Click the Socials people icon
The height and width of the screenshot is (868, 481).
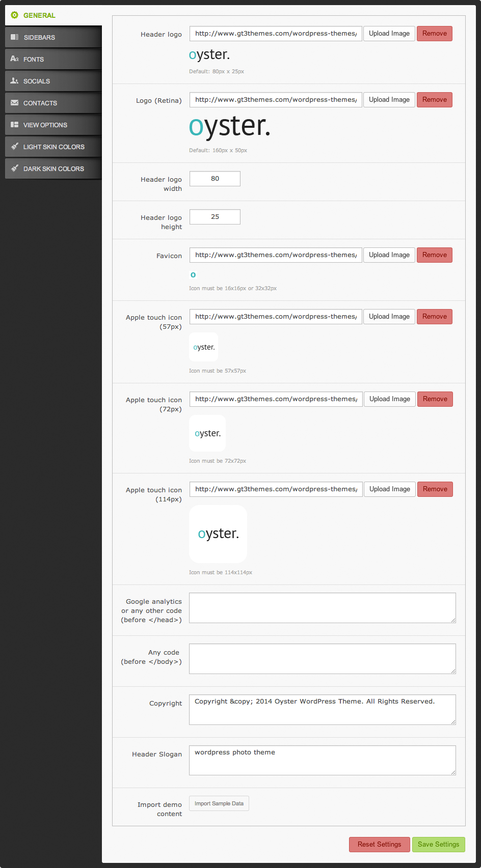click(14, 81)
